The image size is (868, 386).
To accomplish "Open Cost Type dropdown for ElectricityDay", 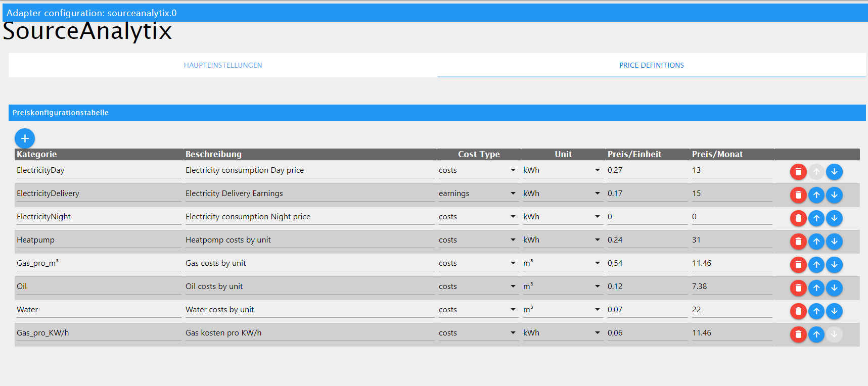I will point(478,170).
